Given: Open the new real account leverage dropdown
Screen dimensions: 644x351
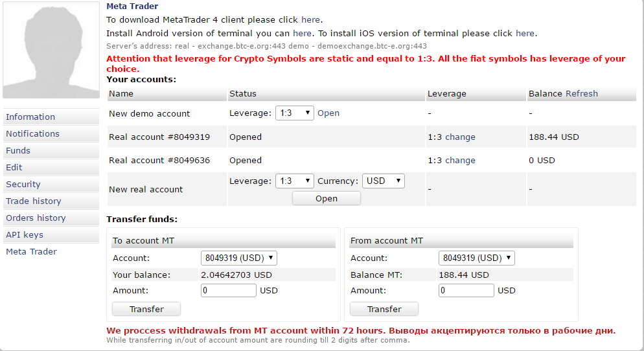Looking at the screenshot, I should coord(295,181).
